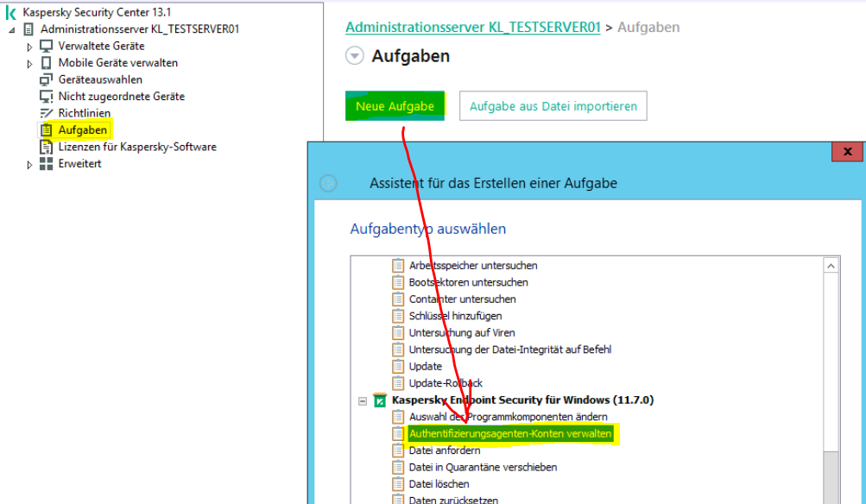The width and height of the screenshot is (866, 504).
Task: Select Auswahl der Programmkomponenten ändern
Action: click(508, 417)
